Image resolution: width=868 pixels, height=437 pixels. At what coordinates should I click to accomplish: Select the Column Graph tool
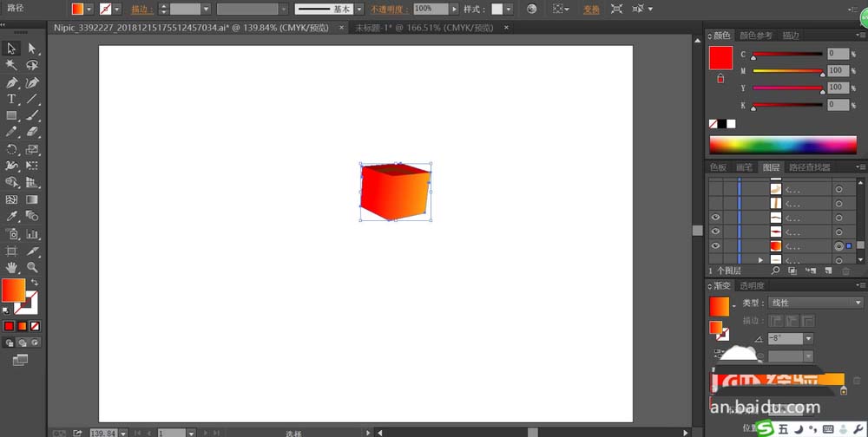click(x=31, y=234)
